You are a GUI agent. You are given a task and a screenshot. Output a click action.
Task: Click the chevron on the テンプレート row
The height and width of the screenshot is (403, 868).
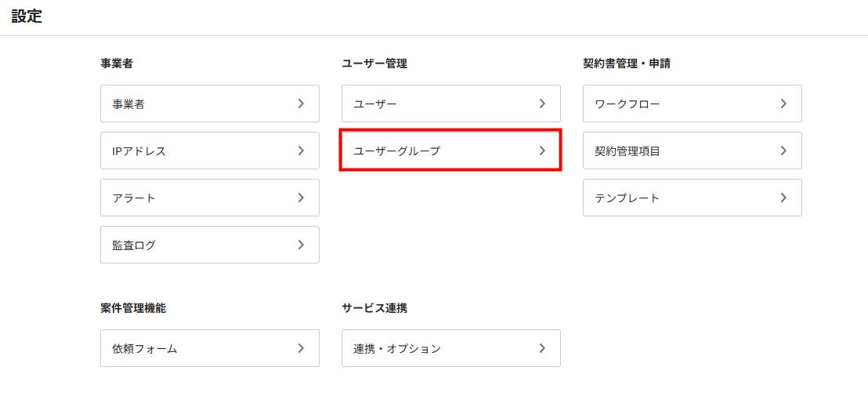pyautogui.click(x=784, y=198)
